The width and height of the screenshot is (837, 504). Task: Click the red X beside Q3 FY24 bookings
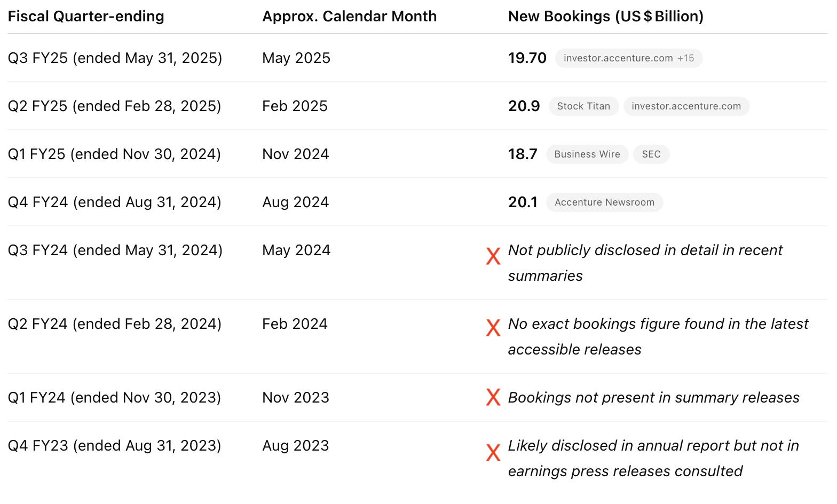point(493,256)
